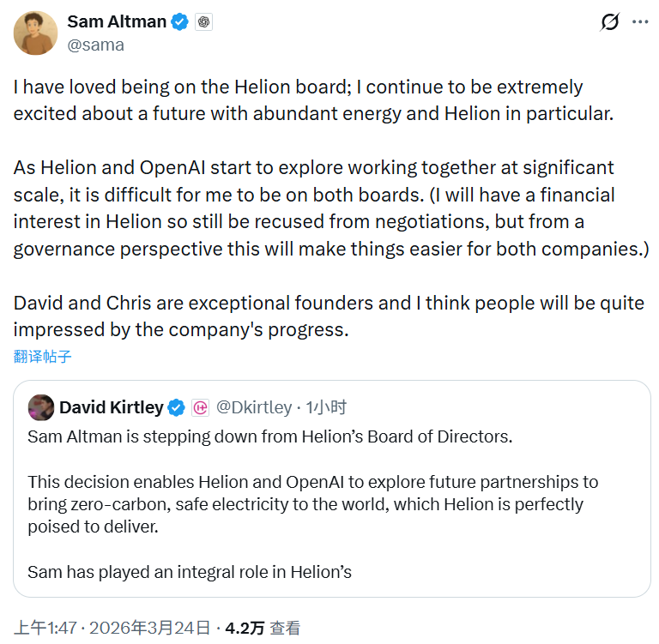
Task: Click the blue verified badge beside Sam Altman
Action: [x=179, y=22]
